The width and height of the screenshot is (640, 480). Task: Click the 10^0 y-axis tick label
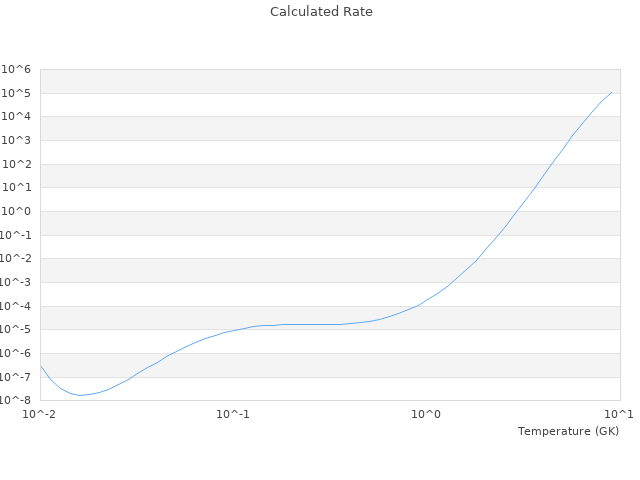click(16, 211)
